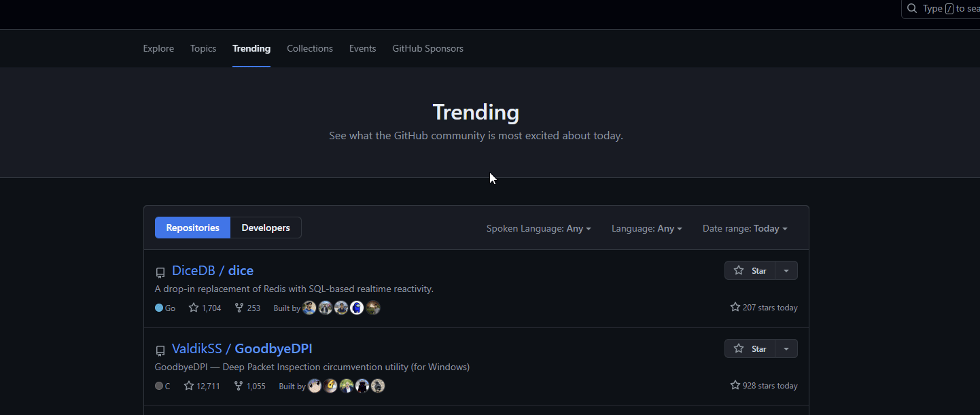Click the search magnifier icon
The image size is (980, 415).
coord(912,9)
